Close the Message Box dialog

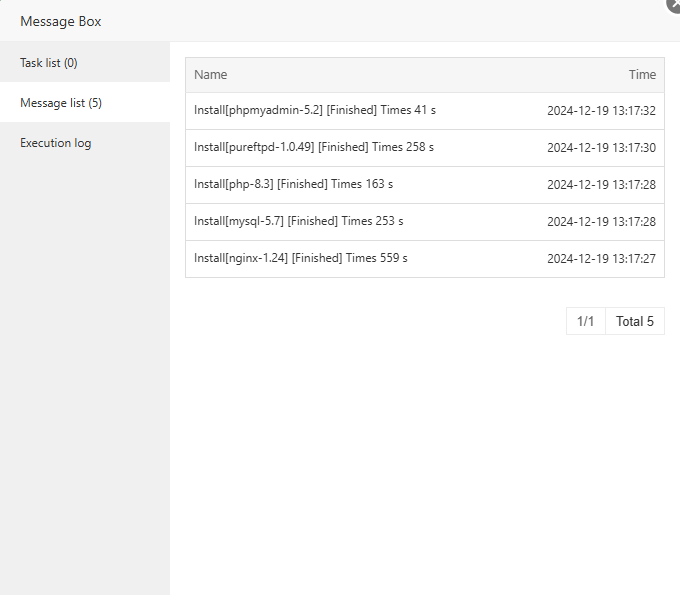coord(675,4)
